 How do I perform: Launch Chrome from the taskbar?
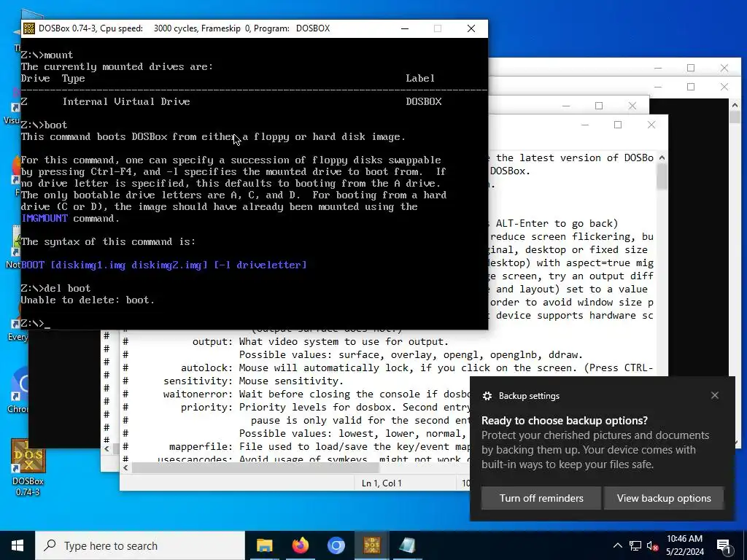click(x=336, y=545)
